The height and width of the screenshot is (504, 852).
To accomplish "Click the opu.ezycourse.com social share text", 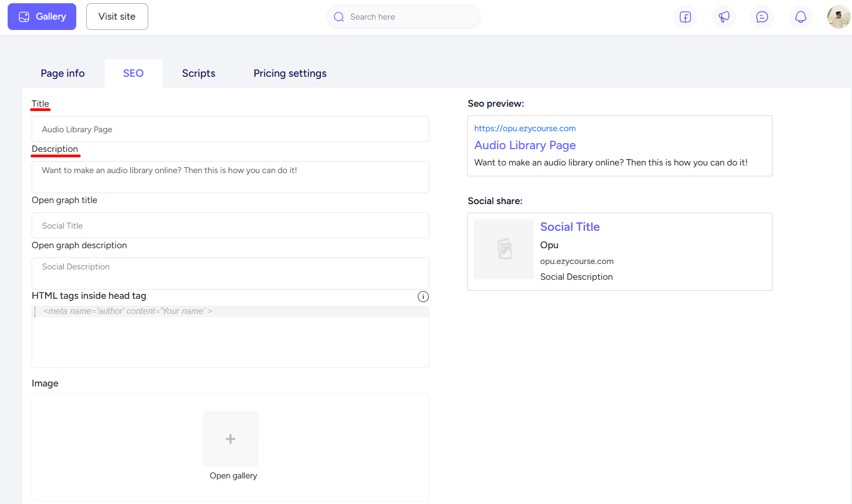I will pyautogui.click(x=577, y=261).
